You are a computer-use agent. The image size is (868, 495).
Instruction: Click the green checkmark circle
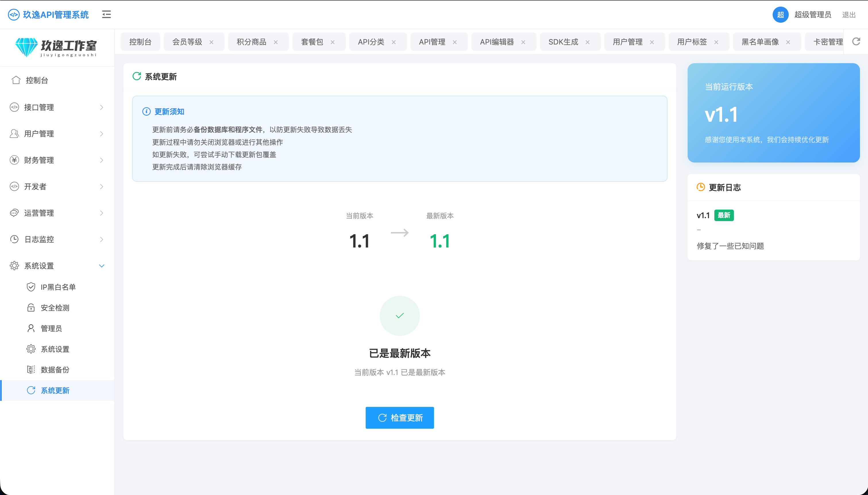point(400,316)
